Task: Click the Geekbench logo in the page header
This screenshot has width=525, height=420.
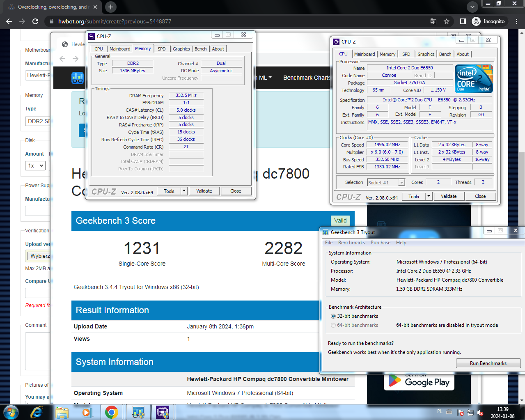Action: tap(78, 78)
